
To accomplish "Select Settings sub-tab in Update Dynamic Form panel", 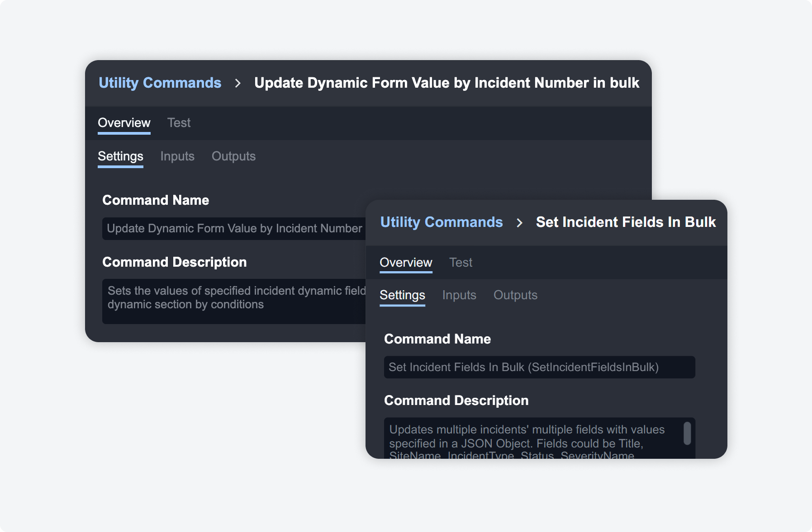I will tap(120, 156).
